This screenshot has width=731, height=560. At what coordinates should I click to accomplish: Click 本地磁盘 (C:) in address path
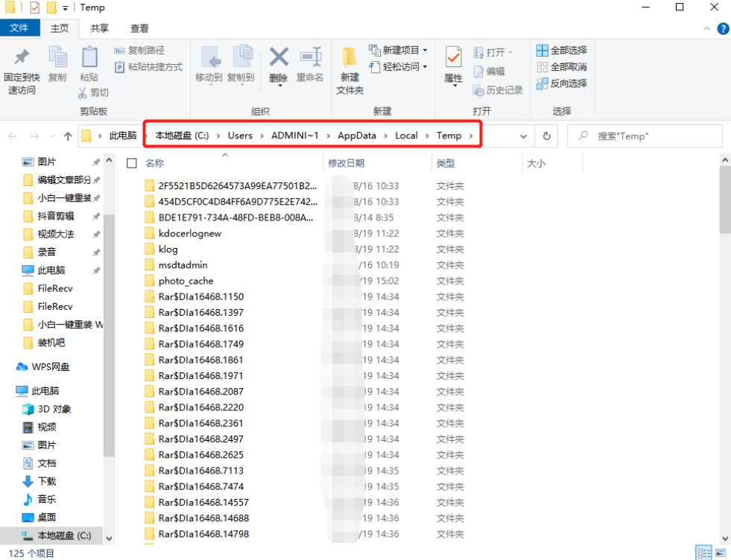[182, 136]
